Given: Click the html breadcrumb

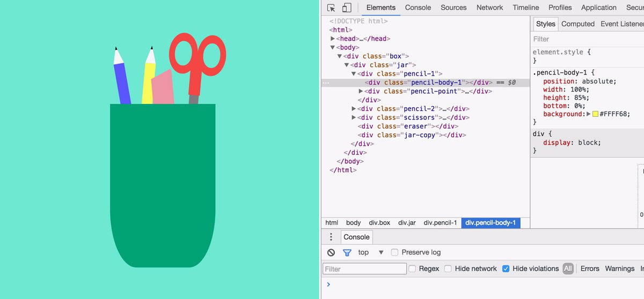Looking at the screenshot, I should click(332, 223).
